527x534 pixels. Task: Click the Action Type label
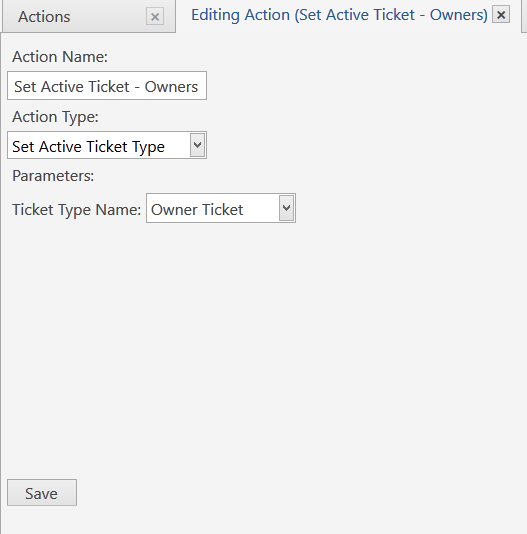(55, 117)
